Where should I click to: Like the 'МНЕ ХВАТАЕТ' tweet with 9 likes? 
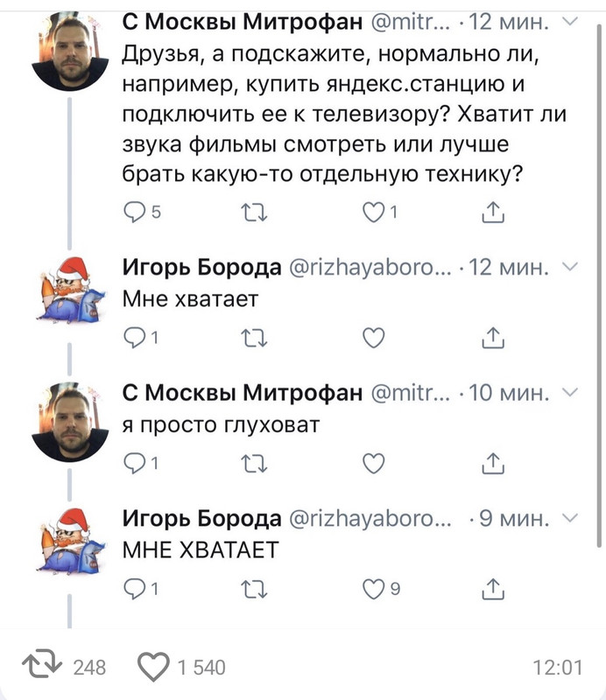[374, 589]
